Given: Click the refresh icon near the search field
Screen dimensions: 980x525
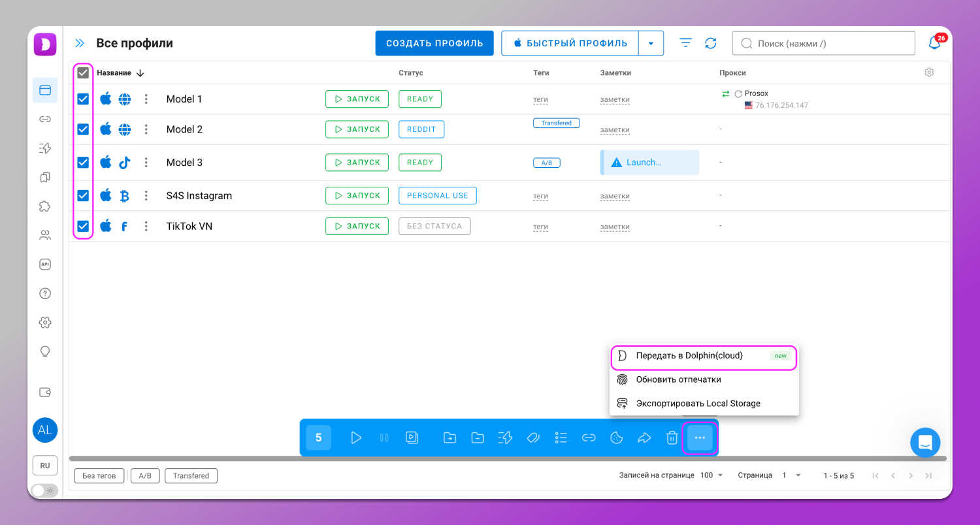Looking at the screenshot, I should [711, 43].
